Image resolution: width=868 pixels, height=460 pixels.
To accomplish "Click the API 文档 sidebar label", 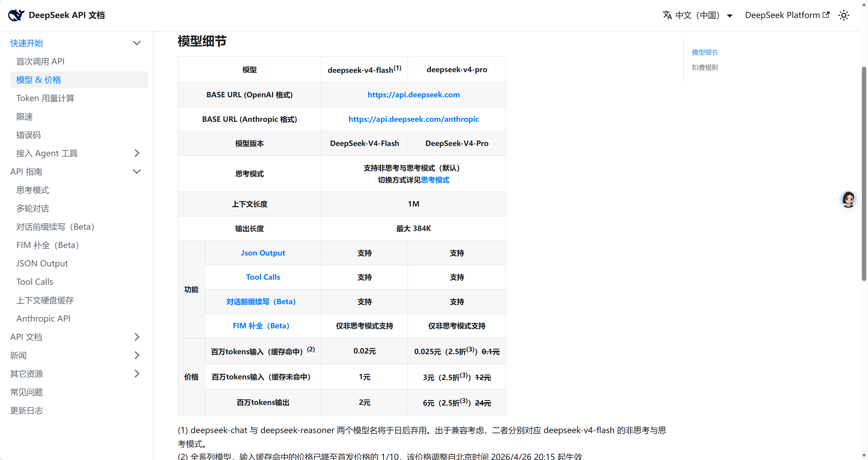I will pos(26,337).
